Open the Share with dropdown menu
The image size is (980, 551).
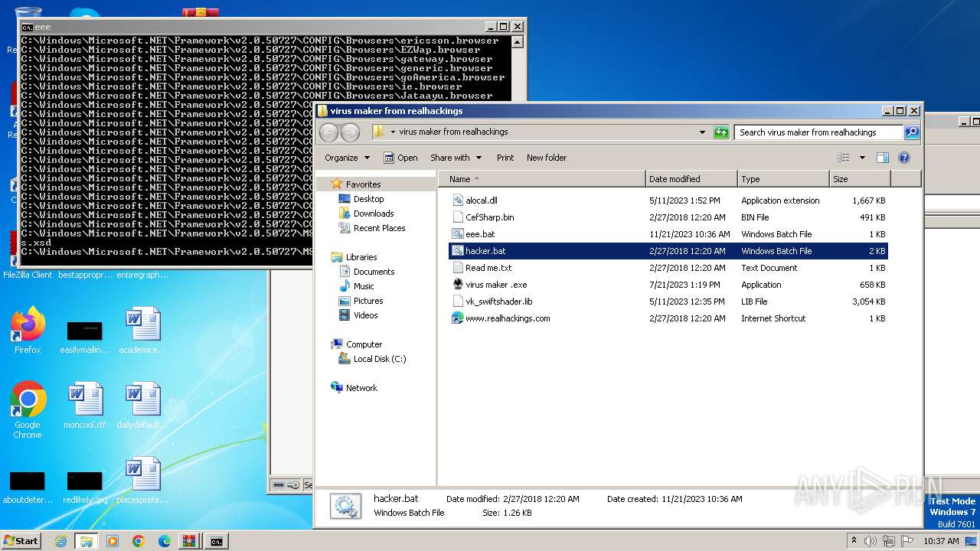[x=456, y=158]
